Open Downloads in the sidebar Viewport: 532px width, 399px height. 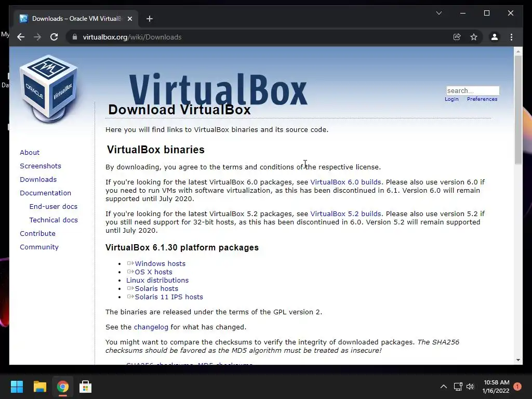(38, 179)
